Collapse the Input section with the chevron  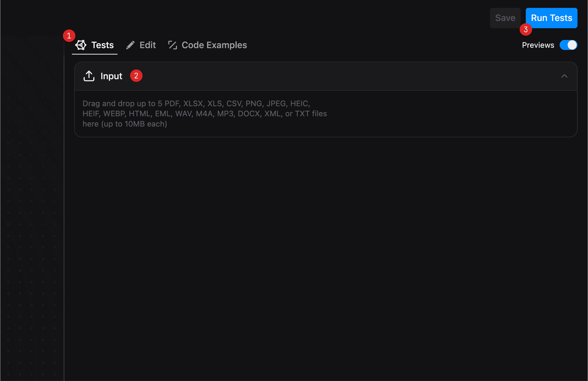(x=564, y=76)
